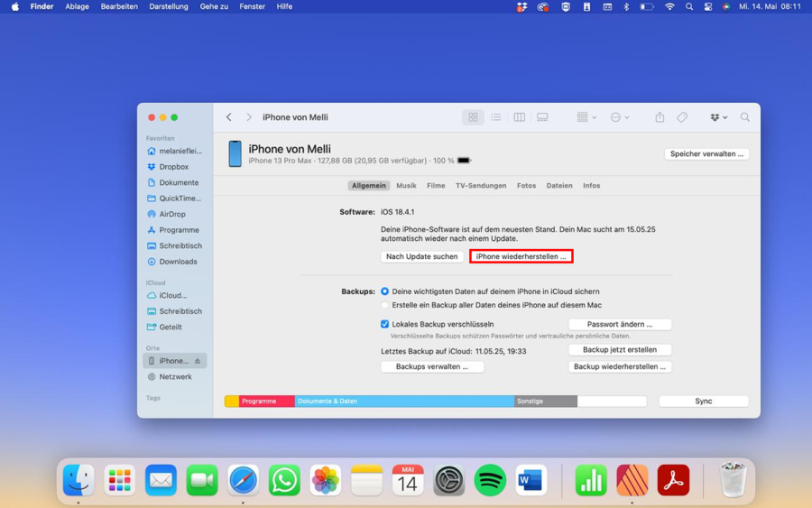Image resolution: width=812 pixels, height=508 pixels.
Task: Click Backup wiederherstellen button
Action: pyautogui.click(x=620, y=366)
